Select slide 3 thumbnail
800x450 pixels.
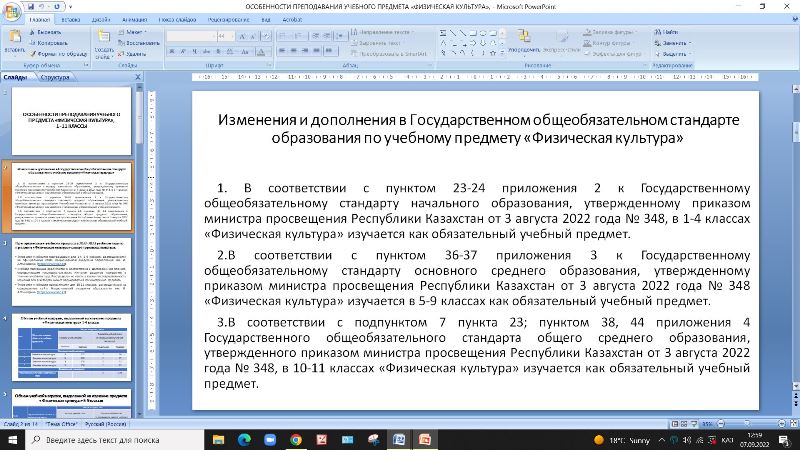click(x=71, y=272)
